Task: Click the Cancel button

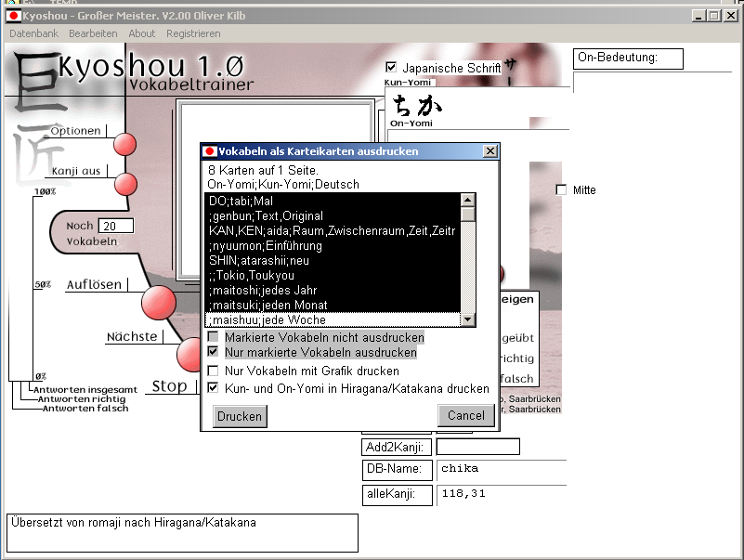Action: click(465, 416)
